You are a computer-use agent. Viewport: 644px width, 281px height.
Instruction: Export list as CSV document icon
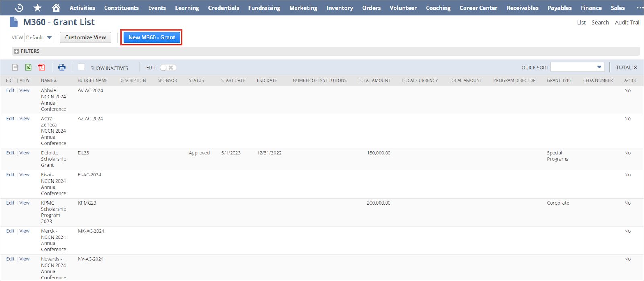(x=15, y=68)
